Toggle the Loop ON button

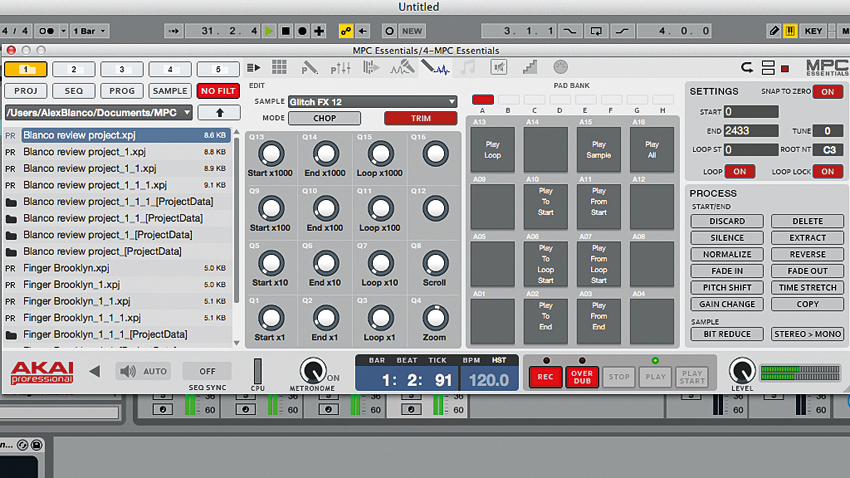click(739, 171)
